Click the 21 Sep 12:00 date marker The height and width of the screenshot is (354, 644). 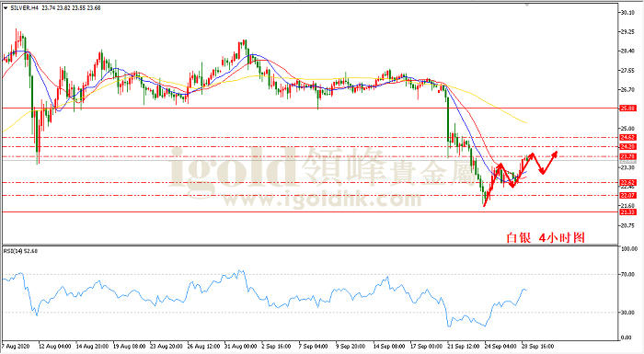click(464, 347)
